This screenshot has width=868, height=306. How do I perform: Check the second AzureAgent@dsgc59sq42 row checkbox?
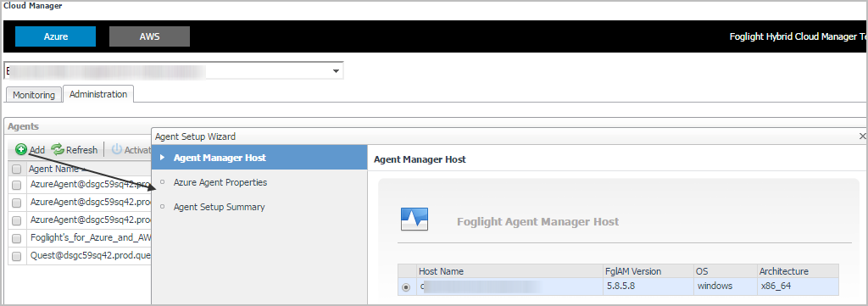(x=17, y=203)
